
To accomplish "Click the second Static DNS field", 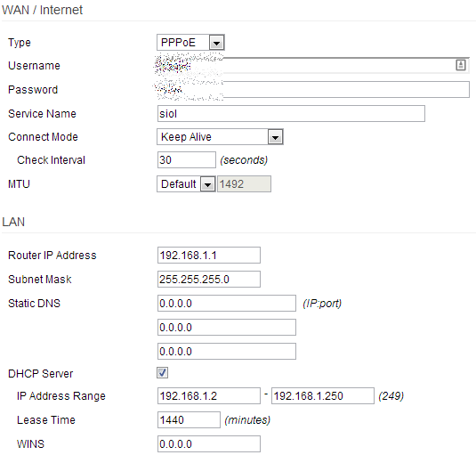I will coord(227,327).
